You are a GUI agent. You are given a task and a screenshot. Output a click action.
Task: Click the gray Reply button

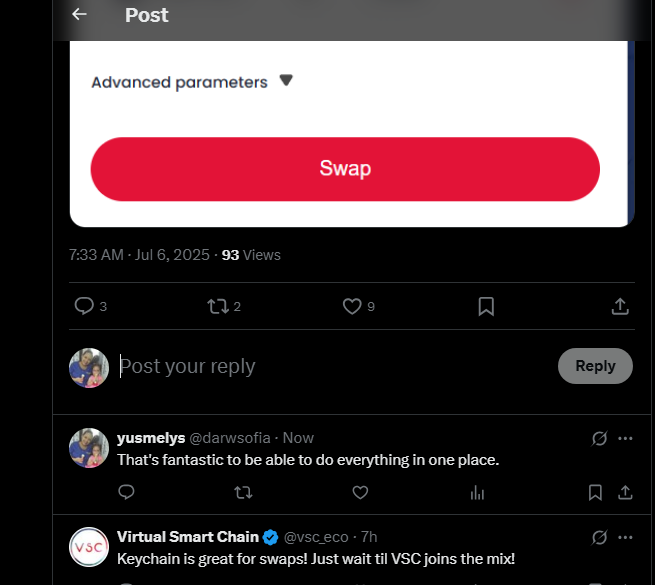point(595,366)
